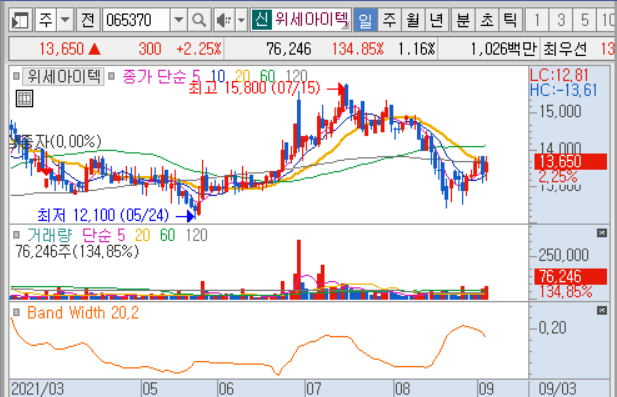
Task: Click the 60 moving average period label in price chart
Action: tap(267, 76)
